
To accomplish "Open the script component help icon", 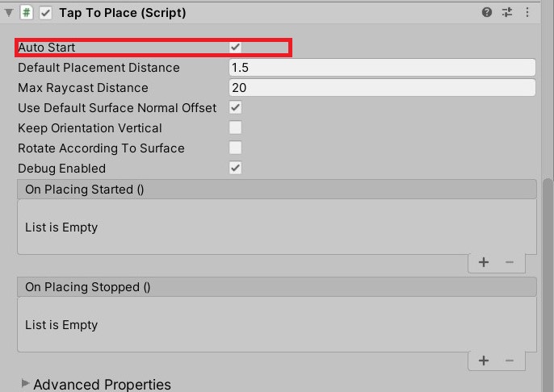I will pos(487,12).
